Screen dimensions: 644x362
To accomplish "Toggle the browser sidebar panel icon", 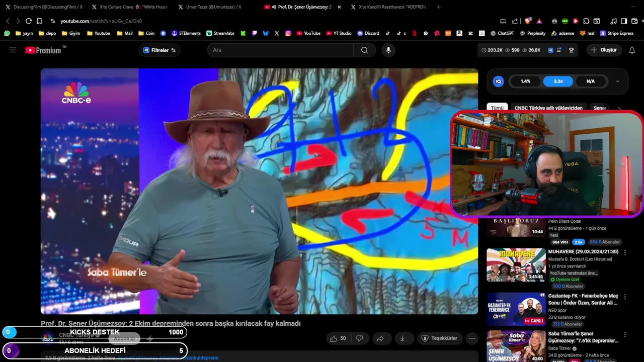I will click(624, 21).
